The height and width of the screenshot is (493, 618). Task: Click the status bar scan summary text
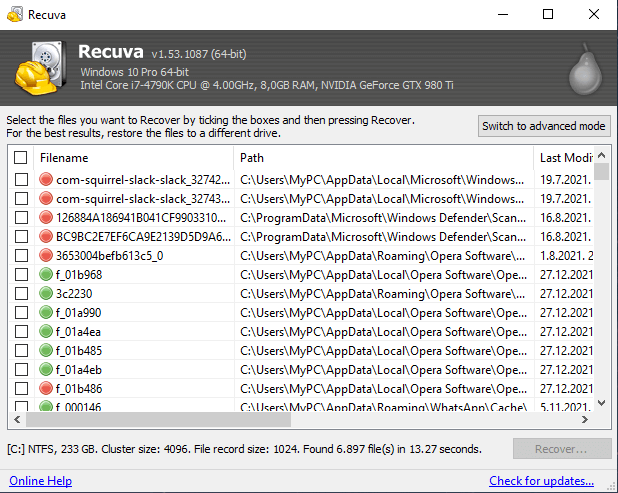244,449
